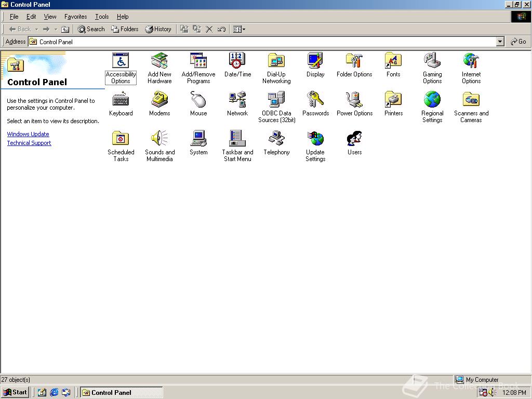The image size is (532, 399).
Task: Click the Modems telephone icon
Action: coord(159,99)
